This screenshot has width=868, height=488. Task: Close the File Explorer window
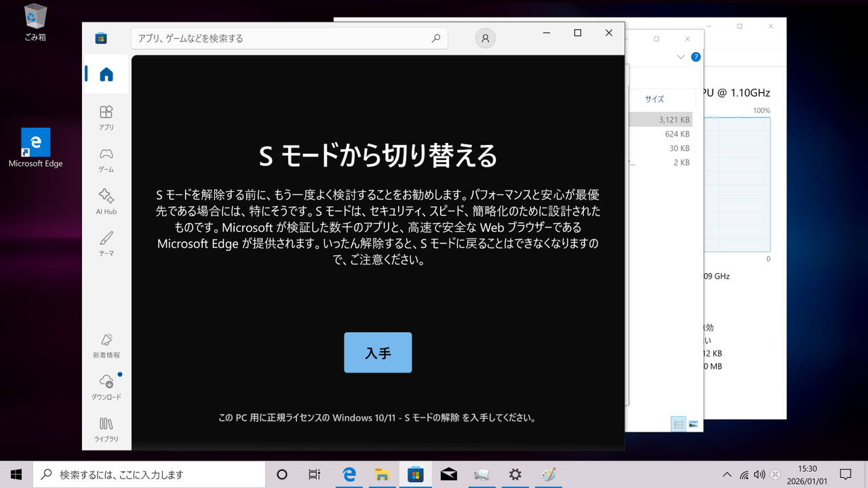(688, 39)
